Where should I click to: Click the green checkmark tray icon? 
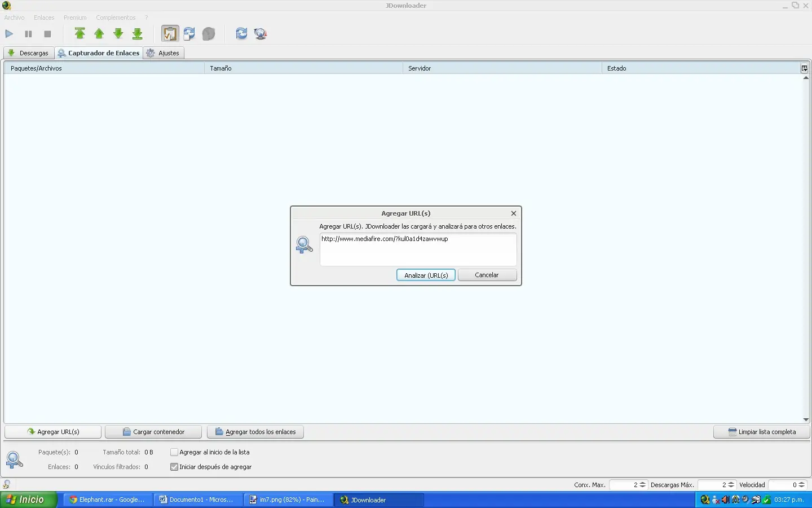[766, 500]
